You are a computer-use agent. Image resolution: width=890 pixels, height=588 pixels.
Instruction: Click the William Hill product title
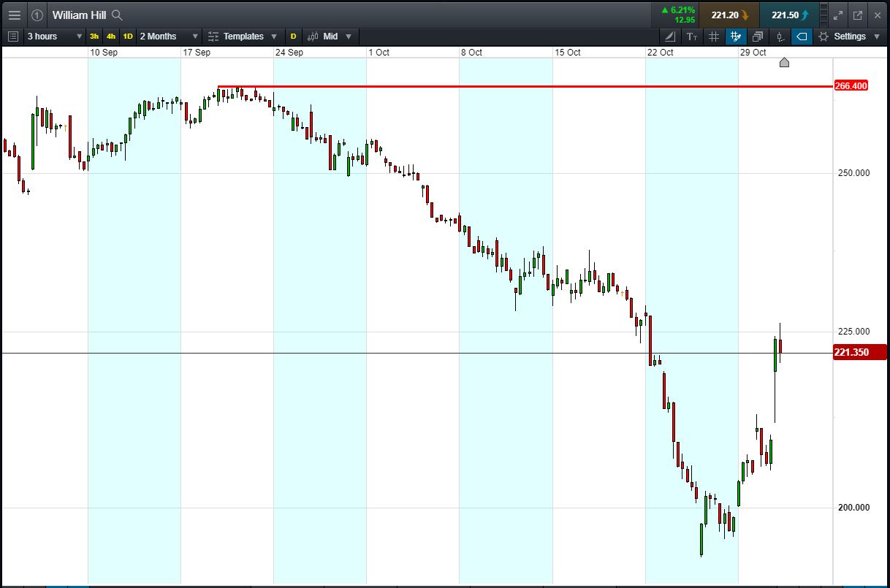(79, 15)
